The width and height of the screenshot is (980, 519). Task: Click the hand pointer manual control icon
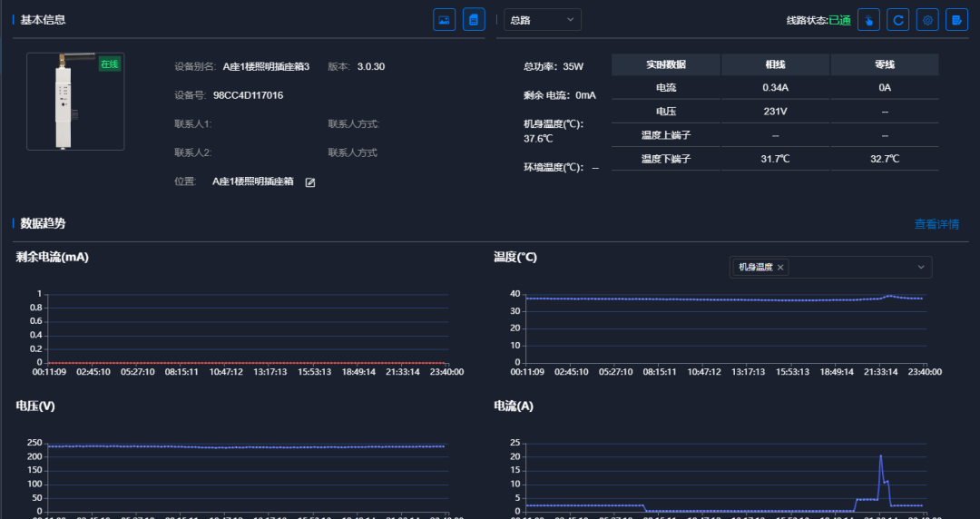[x=868, y=20]
